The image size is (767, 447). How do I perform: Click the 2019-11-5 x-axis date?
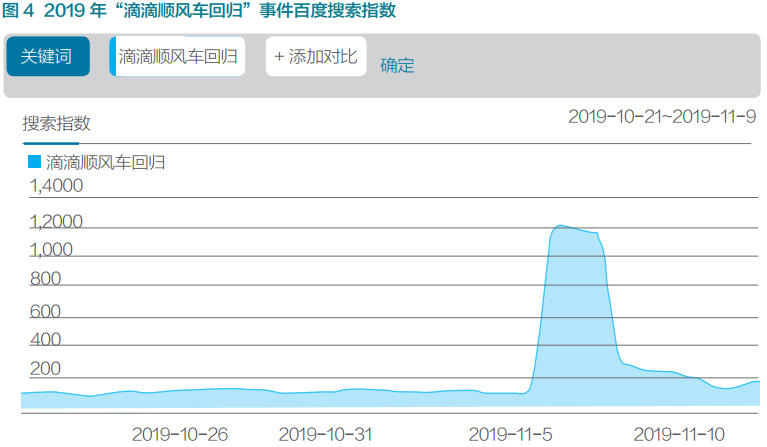(x=510, y=434)
